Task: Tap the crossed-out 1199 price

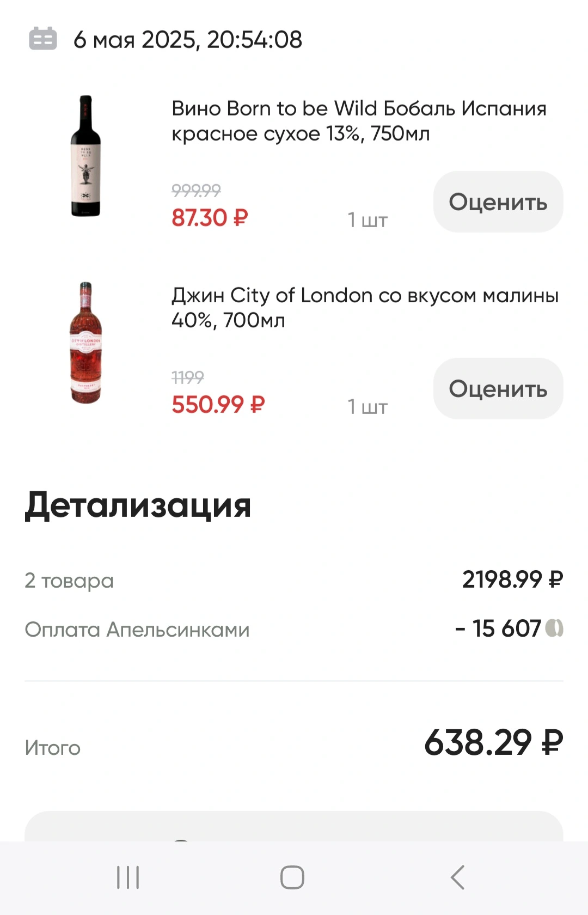Action: pyautogui.click(x=188, y=377)
